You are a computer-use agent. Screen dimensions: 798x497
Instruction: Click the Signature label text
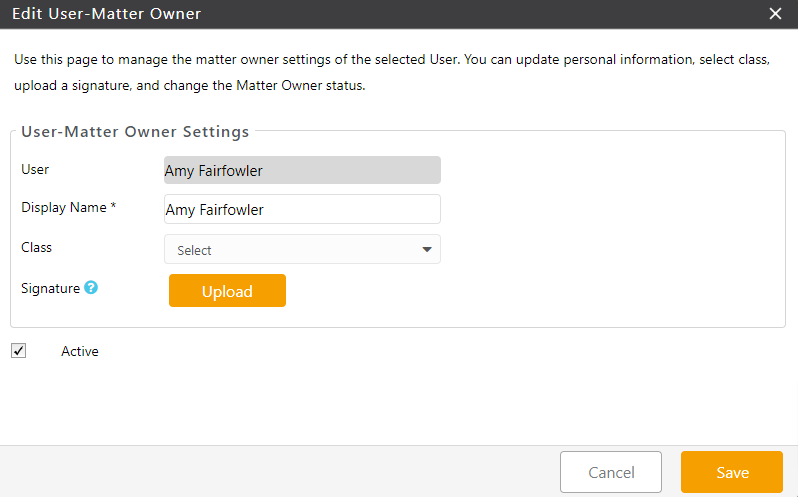pos(50,288)
